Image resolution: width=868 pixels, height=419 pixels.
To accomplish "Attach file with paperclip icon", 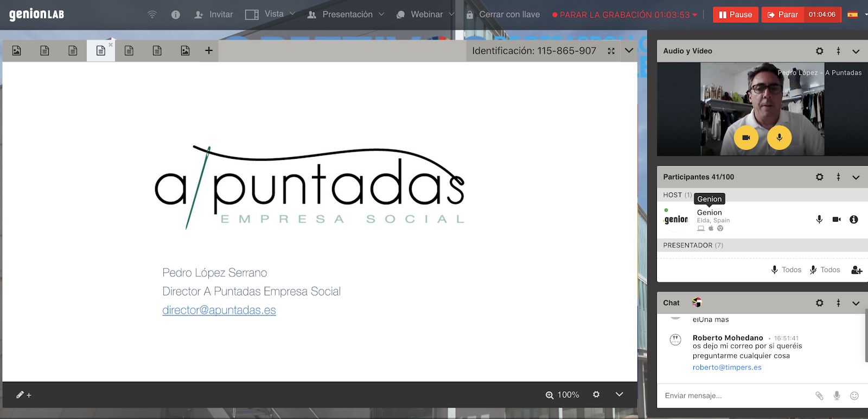I will click(x=819, y=396).
